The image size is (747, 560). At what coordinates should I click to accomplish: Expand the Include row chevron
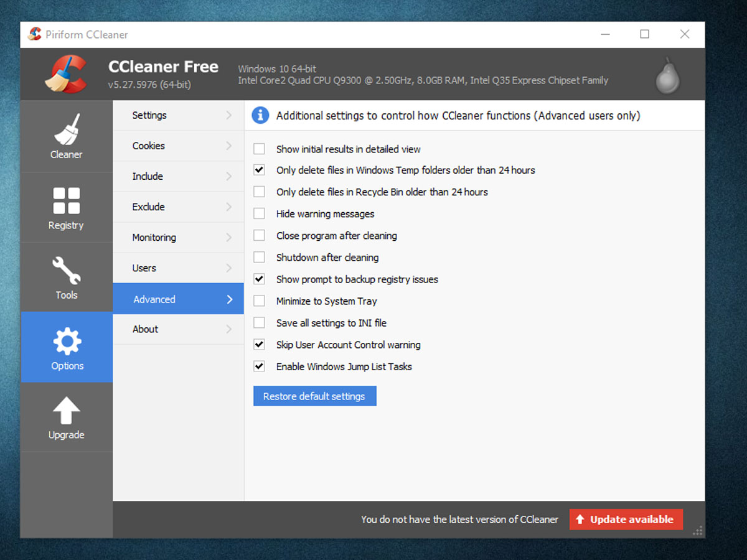[x=229, y=176]
